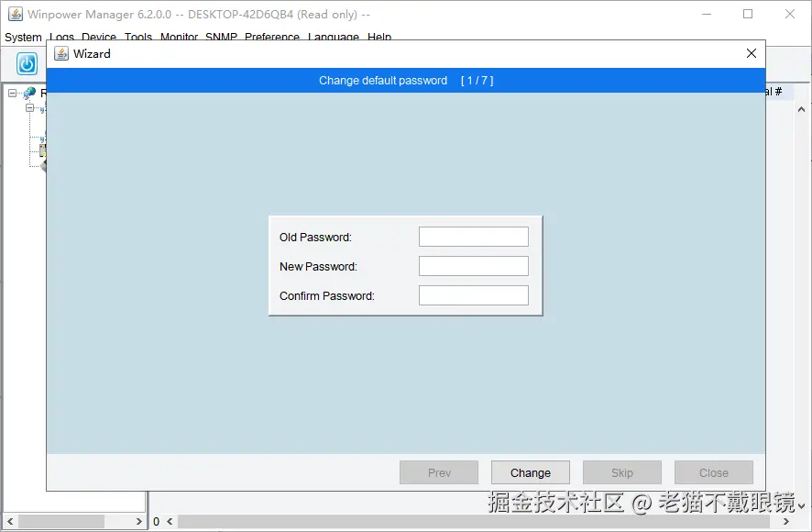Screen dimensions: 812x532
Task: Click down arrow of right vertical scrollbar
Action: click(x=801, y=506)
